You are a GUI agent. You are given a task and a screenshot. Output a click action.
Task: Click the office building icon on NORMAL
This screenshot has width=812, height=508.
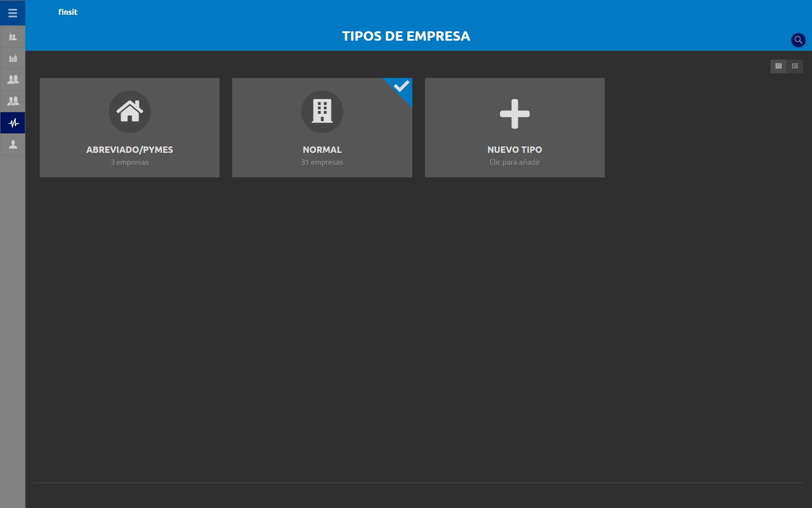click(322, 112)
